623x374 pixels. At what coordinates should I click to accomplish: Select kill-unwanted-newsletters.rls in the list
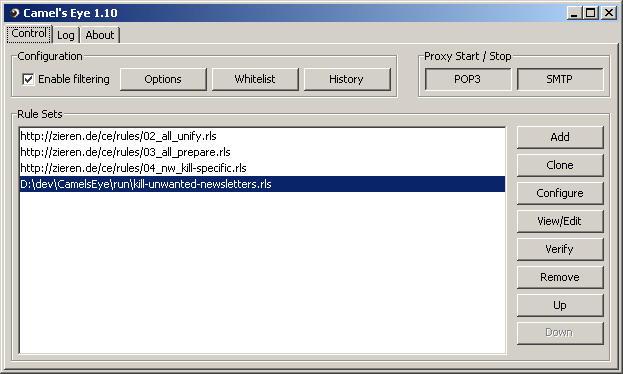[x=262, y=184]
